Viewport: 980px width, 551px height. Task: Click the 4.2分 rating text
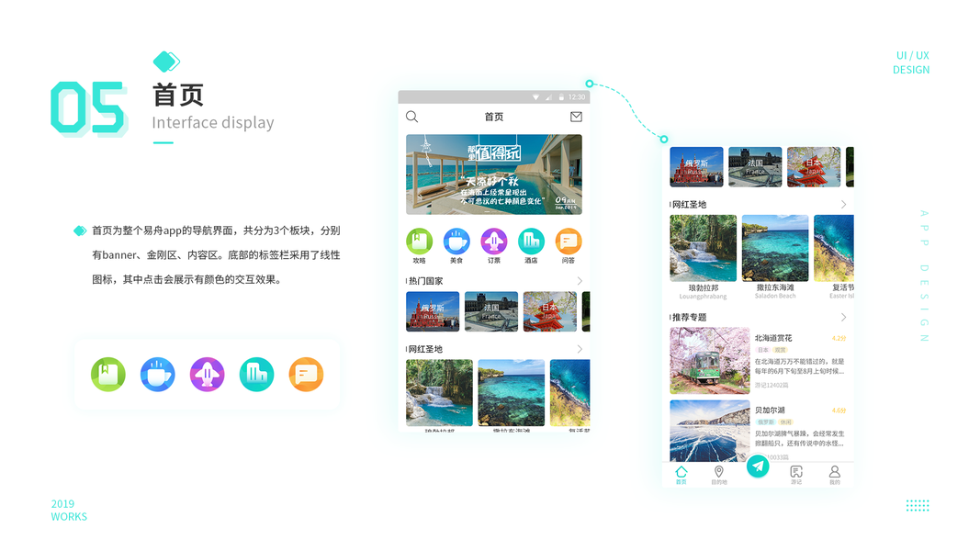pyautogui.click(x=839, y=339)
